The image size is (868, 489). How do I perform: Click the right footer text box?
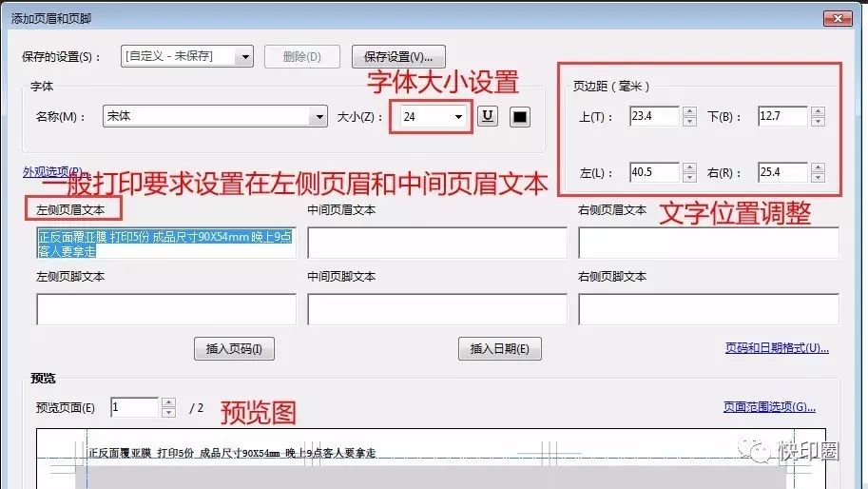point(708,309)
